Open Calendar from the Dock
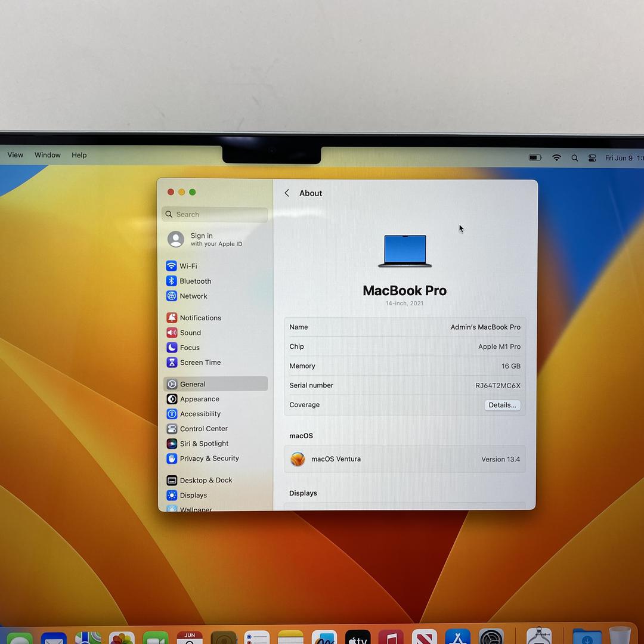The width and height of the screenshot is (644, 644). coord(190,637)
